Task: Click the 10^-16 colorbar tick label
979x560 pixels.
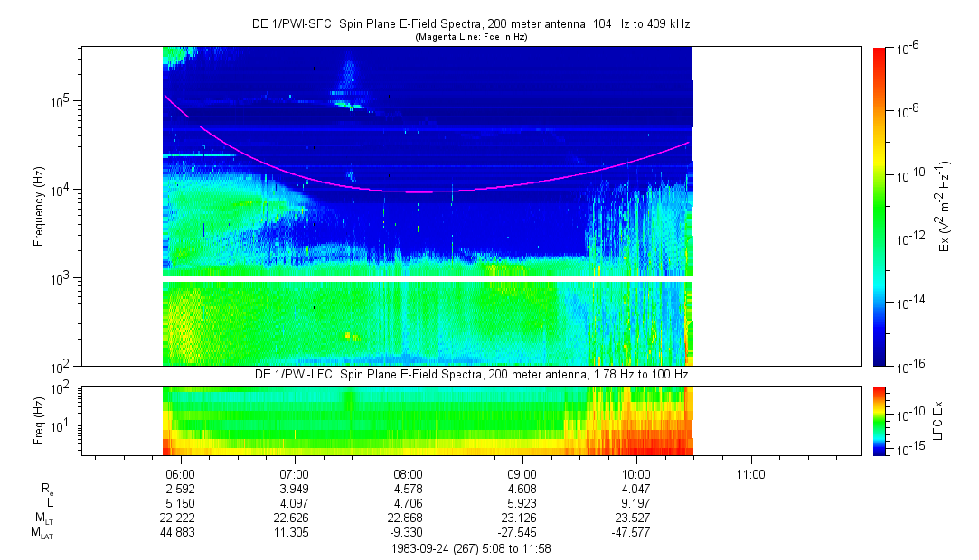Action: click(912, 367)
